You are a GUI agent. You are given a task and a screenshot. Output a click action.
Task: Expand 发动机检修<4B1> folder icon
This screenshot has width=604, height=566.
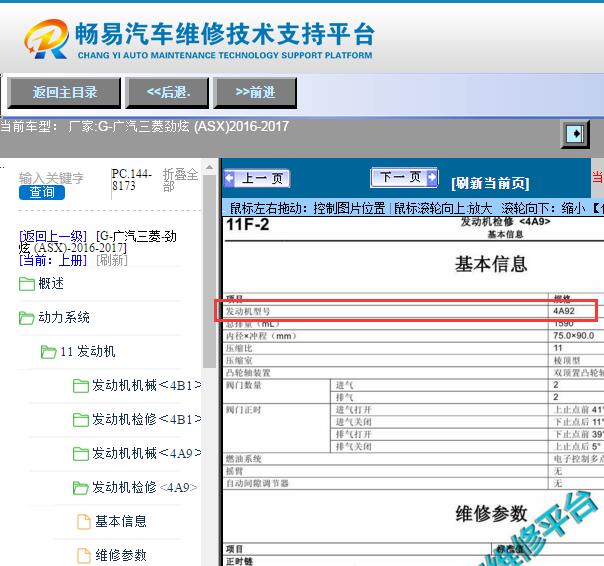tap(81, 420)
